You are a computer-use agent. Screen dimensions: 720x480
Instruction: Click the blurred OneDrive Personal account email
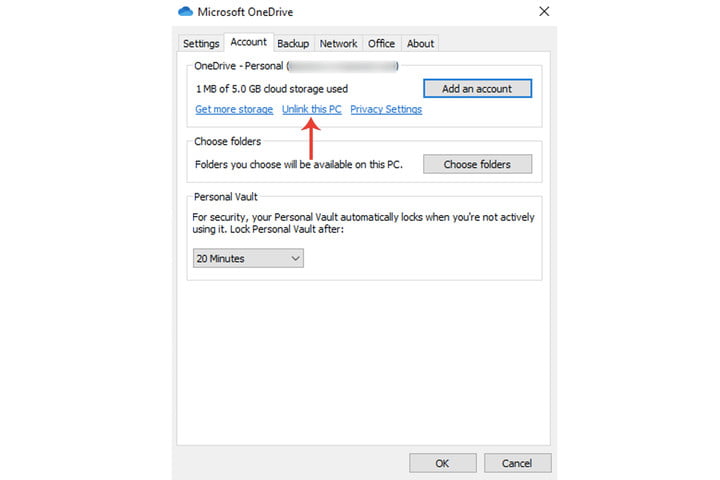coord(342,65)
